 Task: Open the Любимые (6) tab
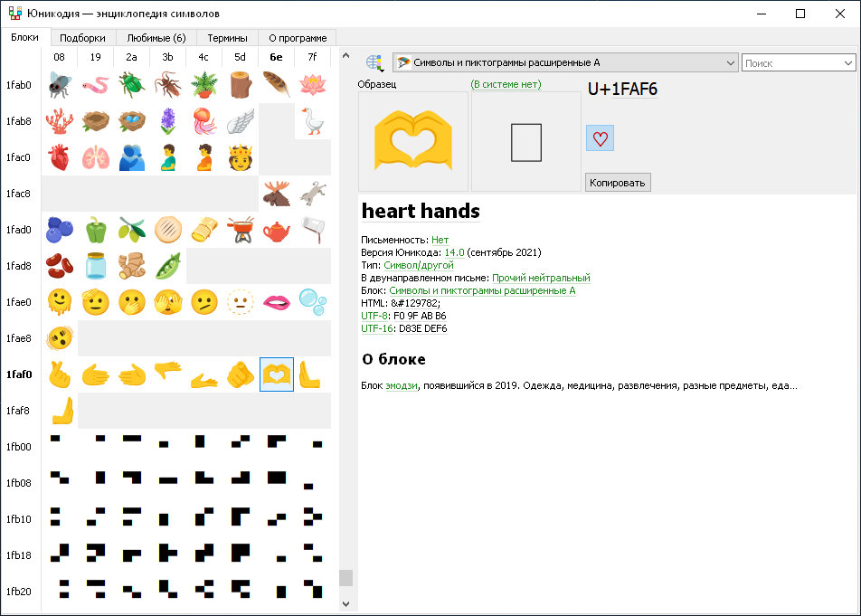point(156,38)
